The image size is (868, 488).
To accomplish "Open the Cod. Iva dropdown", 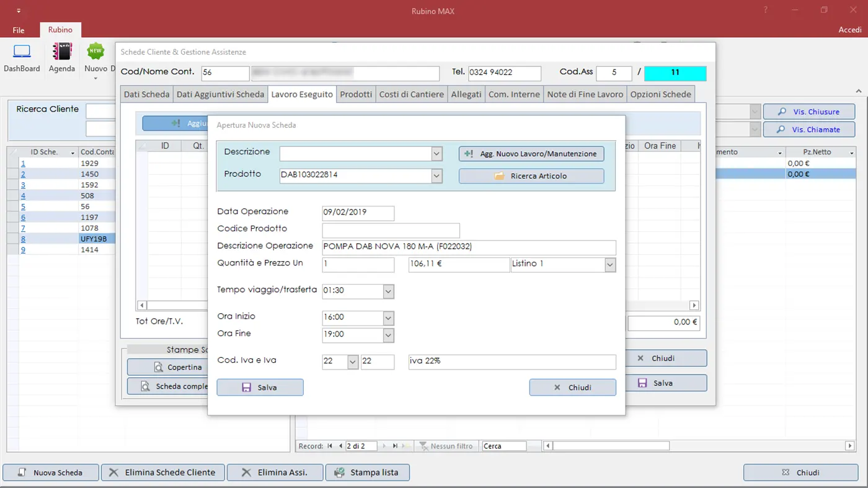I will 353,362.
